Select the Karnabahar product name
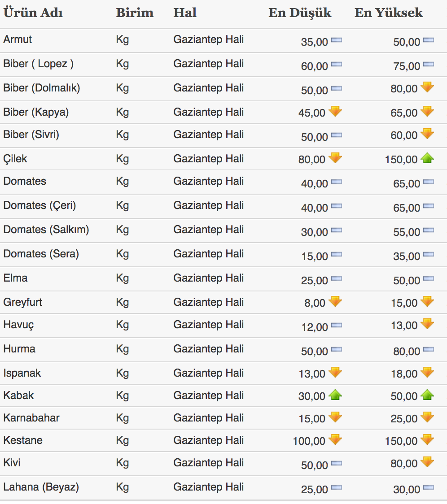447x504 pixels. point(31,418)
